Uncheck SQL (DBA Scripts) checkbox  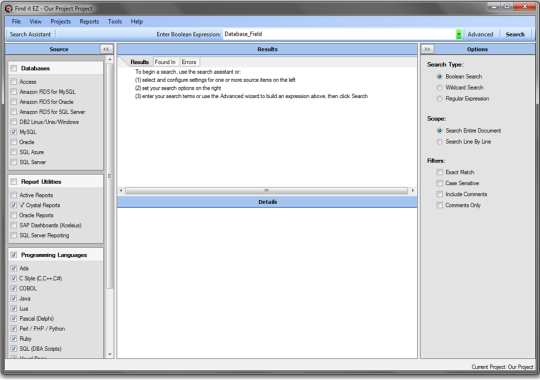[13, 349]
